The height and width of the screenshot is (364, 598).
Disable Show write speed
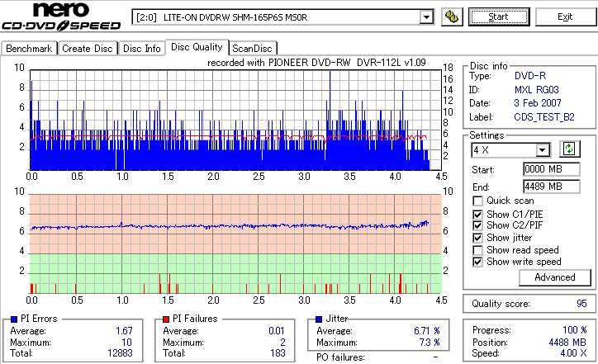pos(477,262)
